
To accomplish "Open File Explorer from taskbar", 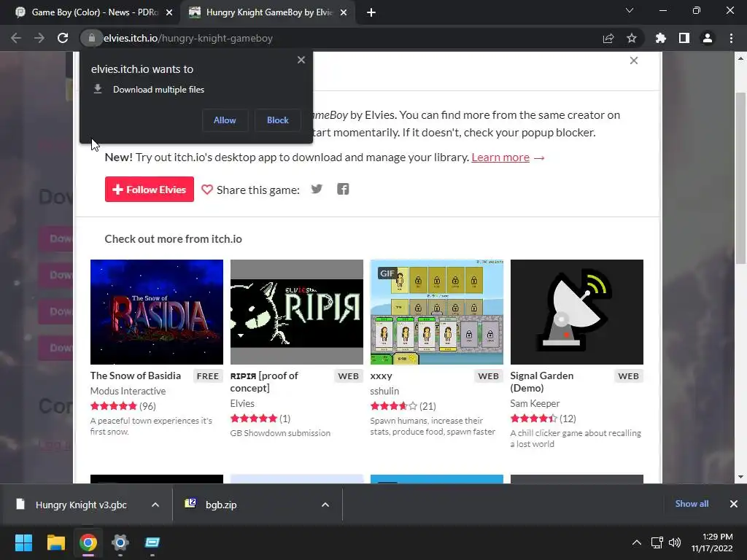I will [x=55, y=542].
